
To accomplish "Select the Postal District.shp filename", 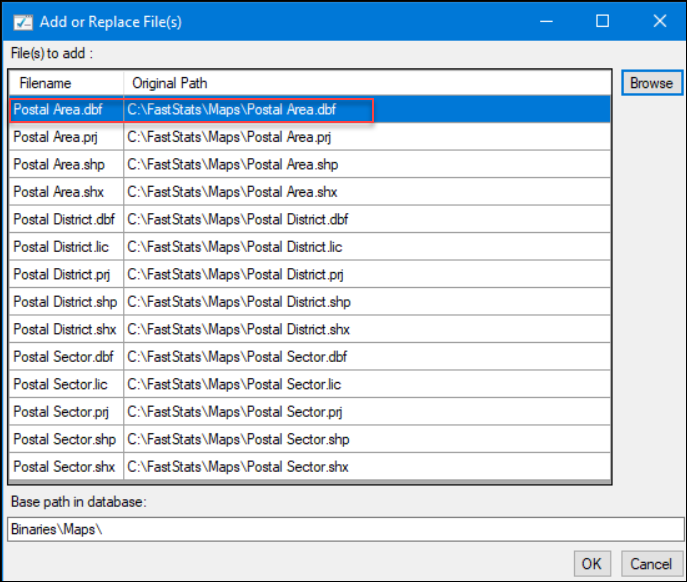I will (65, 302).
